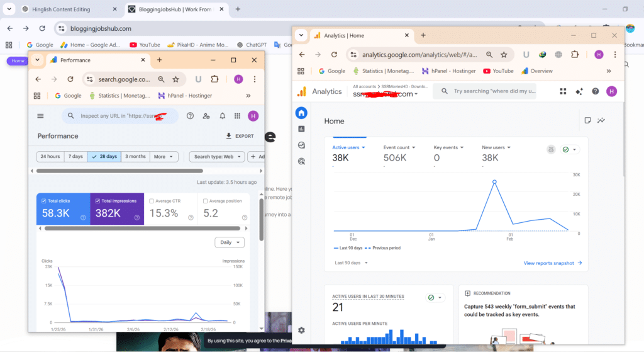Open the Reports icon in Analytics sidebar

301,129
